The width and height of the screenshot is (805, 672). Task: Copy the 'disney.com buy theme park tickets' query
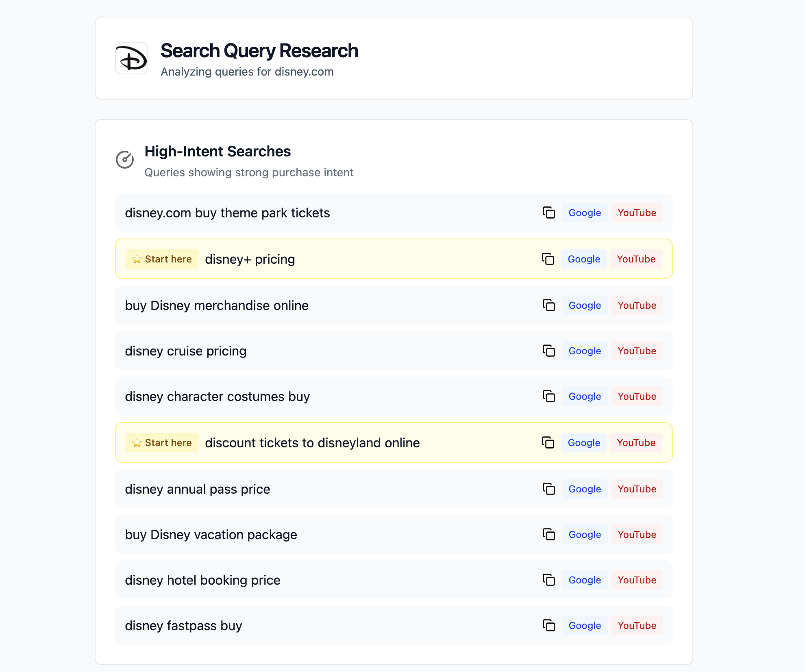point(548,212)
